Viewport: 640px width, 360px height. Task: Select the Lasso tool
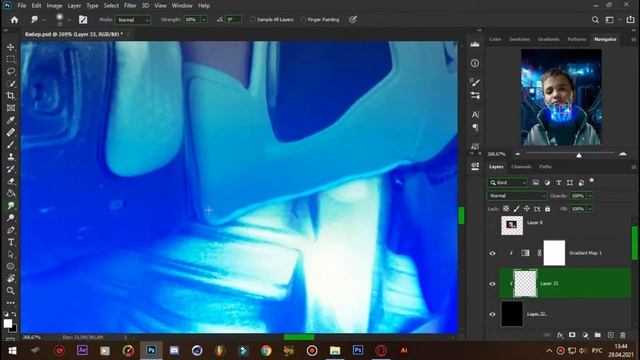tap(11, 71)
